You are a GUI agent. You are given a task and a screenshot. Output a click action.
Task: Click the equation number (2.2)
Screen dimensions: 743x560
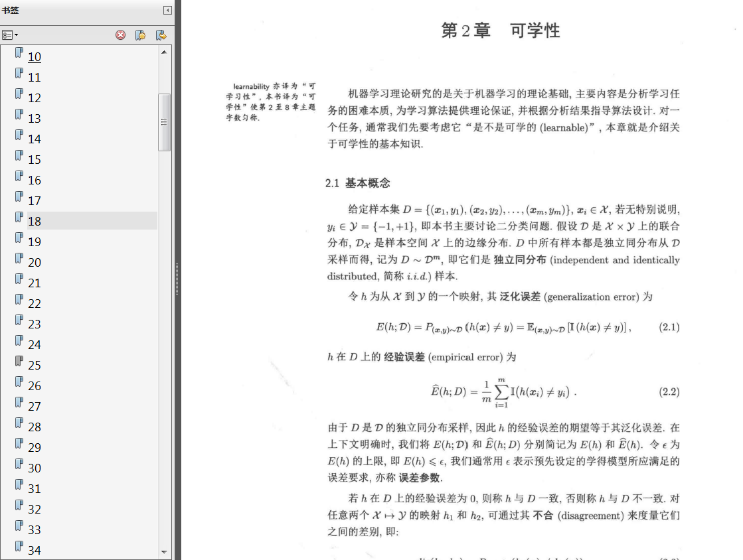point(669,392)
